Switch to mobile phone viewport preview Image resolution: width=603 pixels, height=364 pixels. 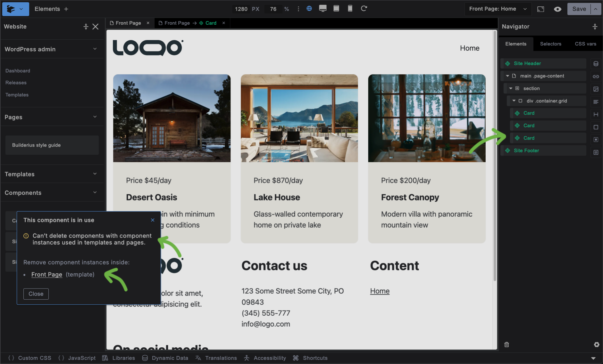coord(350,9)
